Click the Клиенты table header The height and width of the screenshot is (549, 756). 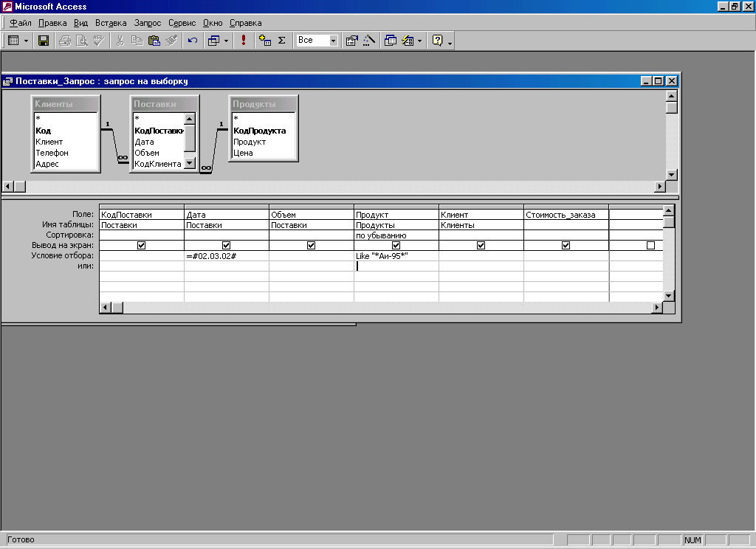point(66,103)
